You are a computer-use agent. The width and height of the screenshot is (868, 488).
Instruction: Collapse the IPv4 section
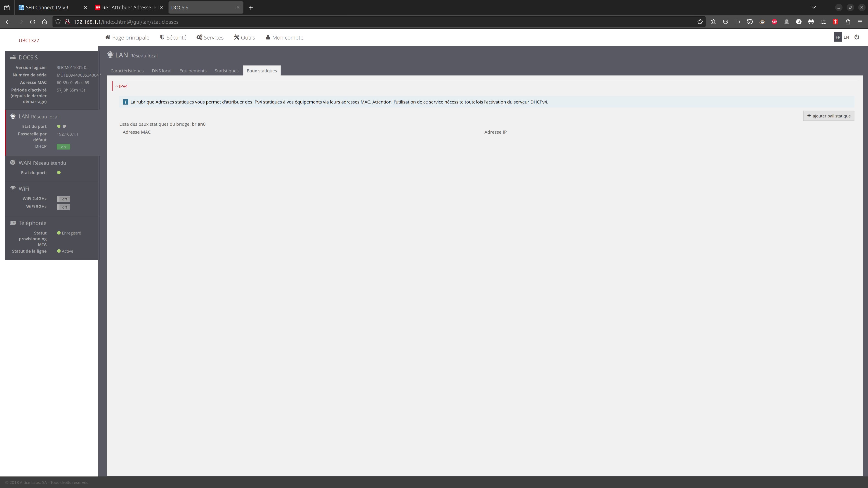tap(122, 86)
